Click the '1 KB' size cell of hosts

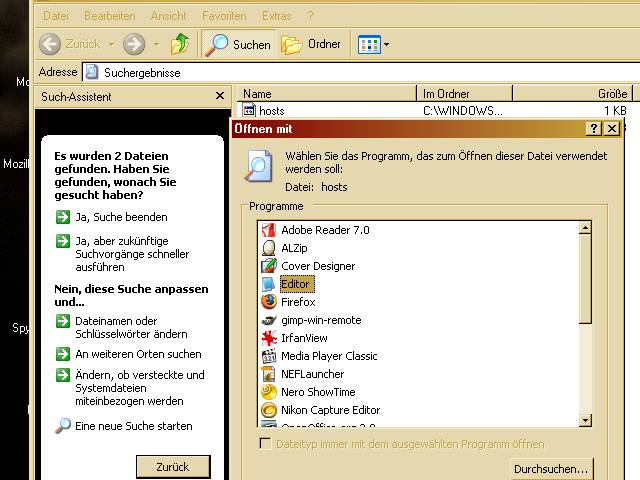615,111
